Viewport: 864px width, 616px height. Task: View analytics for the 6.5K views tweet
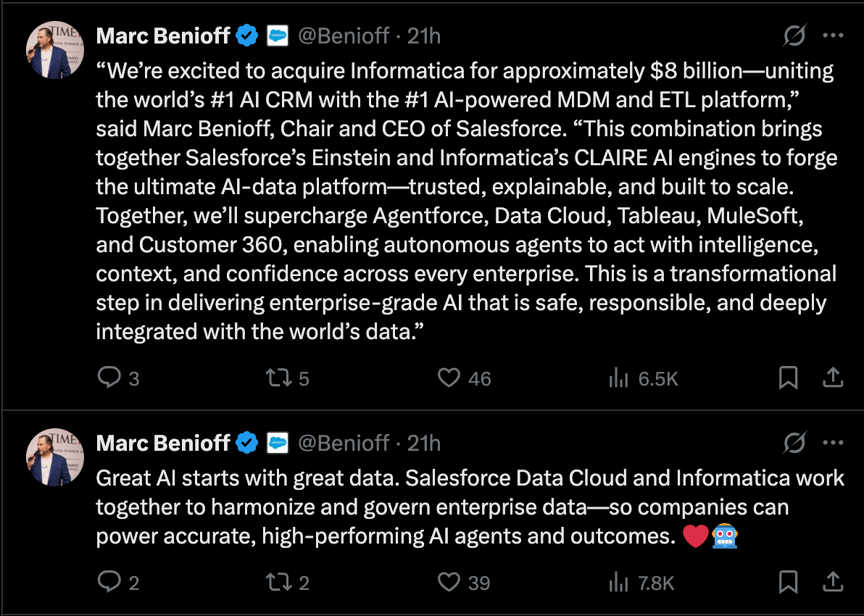[618, 378]
